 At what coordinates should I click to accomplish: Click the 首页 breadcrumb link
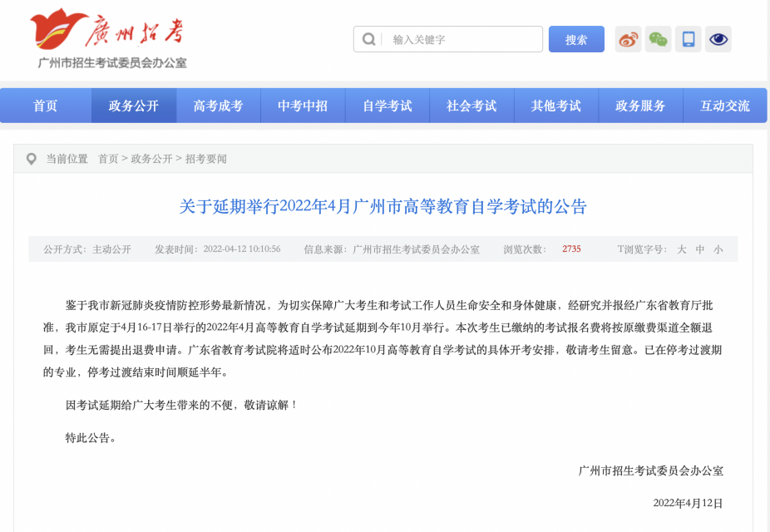108,159
